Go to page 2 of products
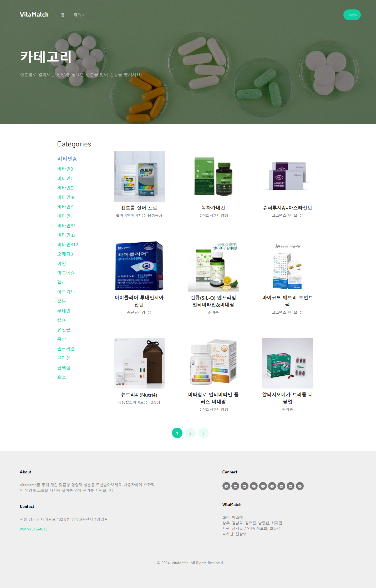 click(190, 433)
